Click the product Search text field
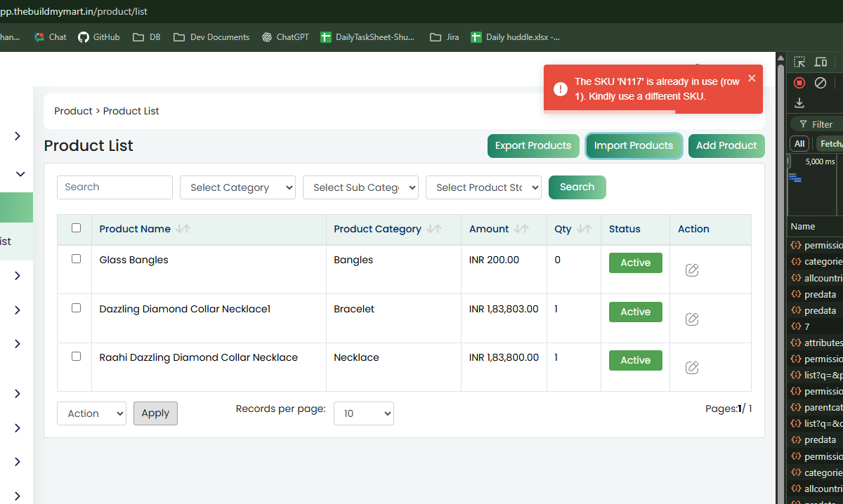This screenshot has width=843, height=504. click(x=115, y=187)
